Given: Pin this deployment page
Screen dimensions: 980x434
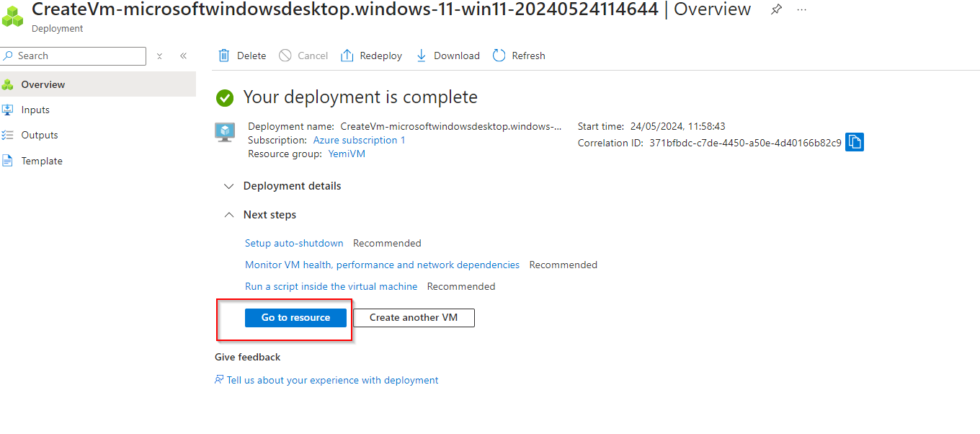Looking at the screenshot, I should pos(776,10).
